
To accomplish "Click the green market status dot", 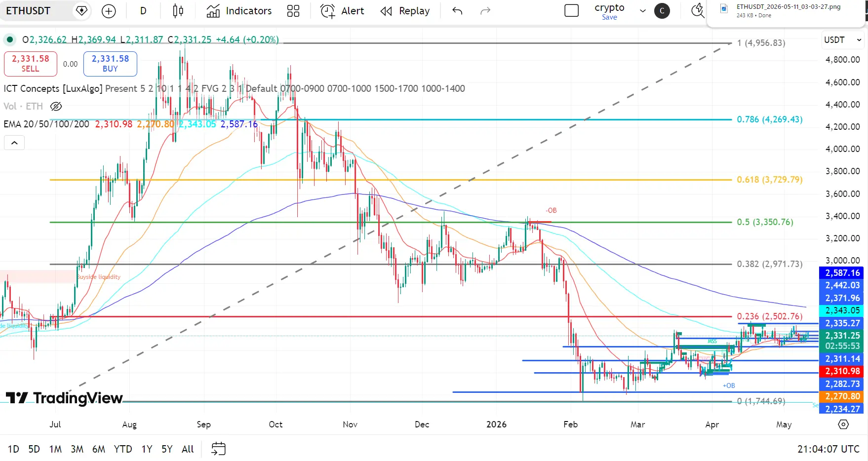I will click(9, 39).
